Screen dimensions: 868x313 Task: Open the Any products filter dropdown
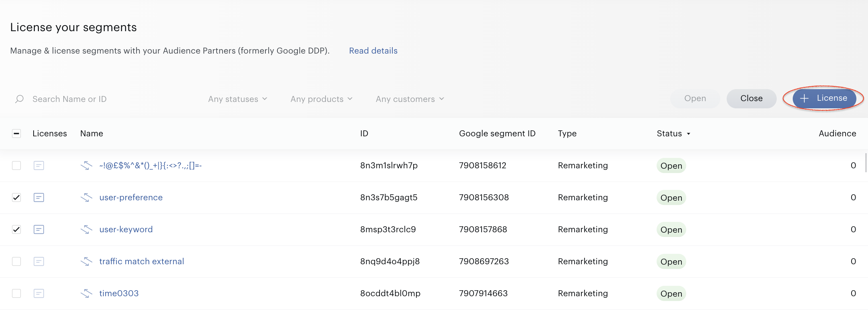tap(321, 99)
